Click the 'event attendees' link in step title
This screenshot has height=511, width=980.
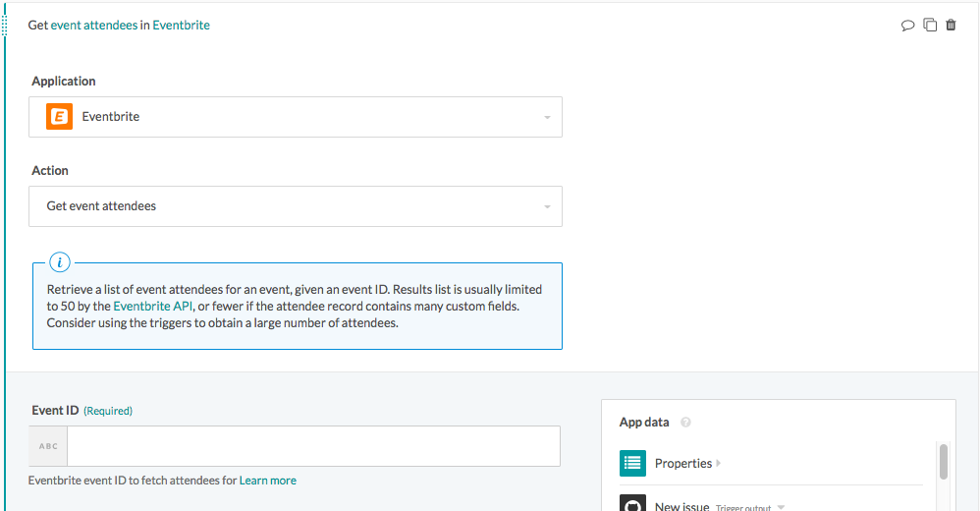(94, 26)
